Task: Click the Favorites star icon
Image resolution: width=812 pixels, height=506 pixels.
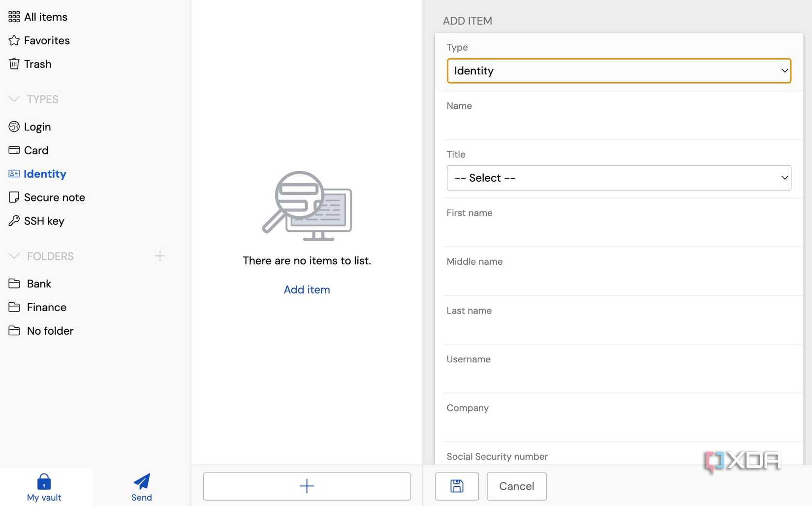Action: [14, 40]
